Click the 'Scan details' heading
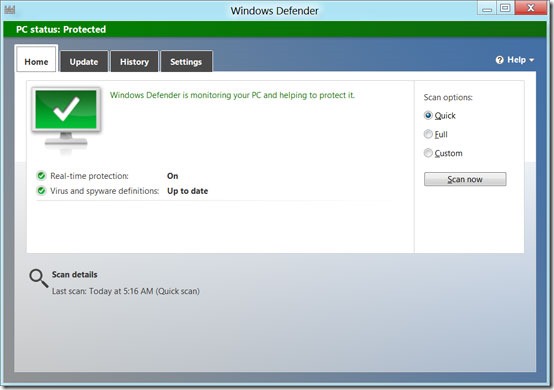This screenshot has height=390, width=554. coord(75,274)
